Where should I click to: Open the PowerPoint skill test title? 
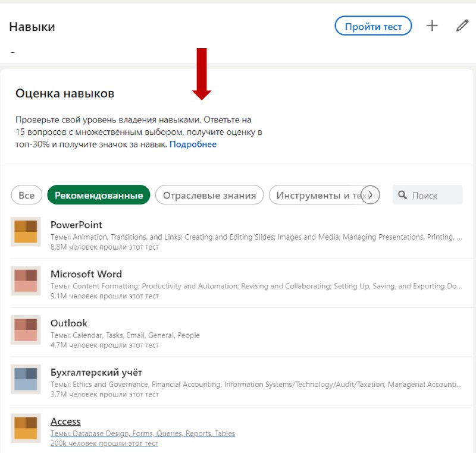coord(76,225)
